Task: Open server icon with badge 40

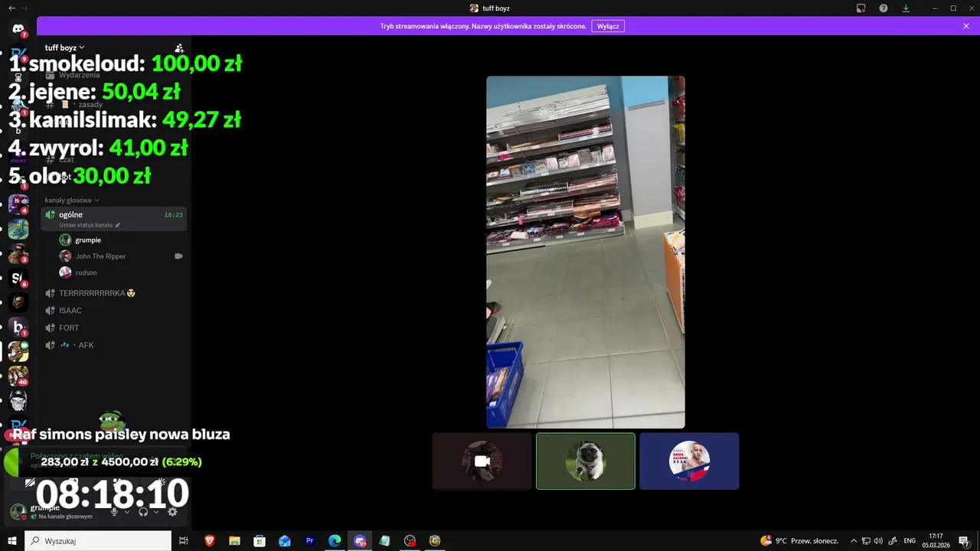Action: pyautogui.click(x=18, y=375)
